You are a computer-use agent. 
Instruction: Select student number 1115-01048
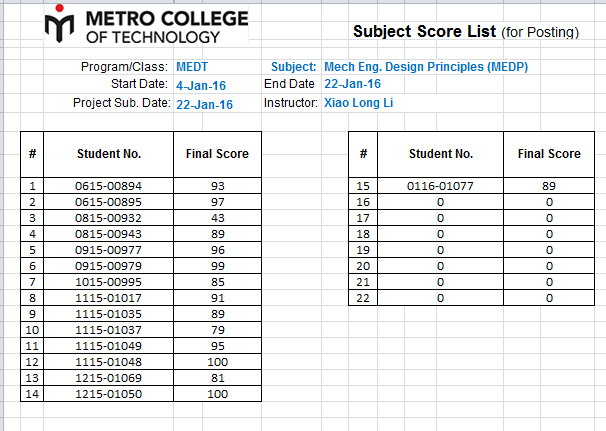pos(109,362)
